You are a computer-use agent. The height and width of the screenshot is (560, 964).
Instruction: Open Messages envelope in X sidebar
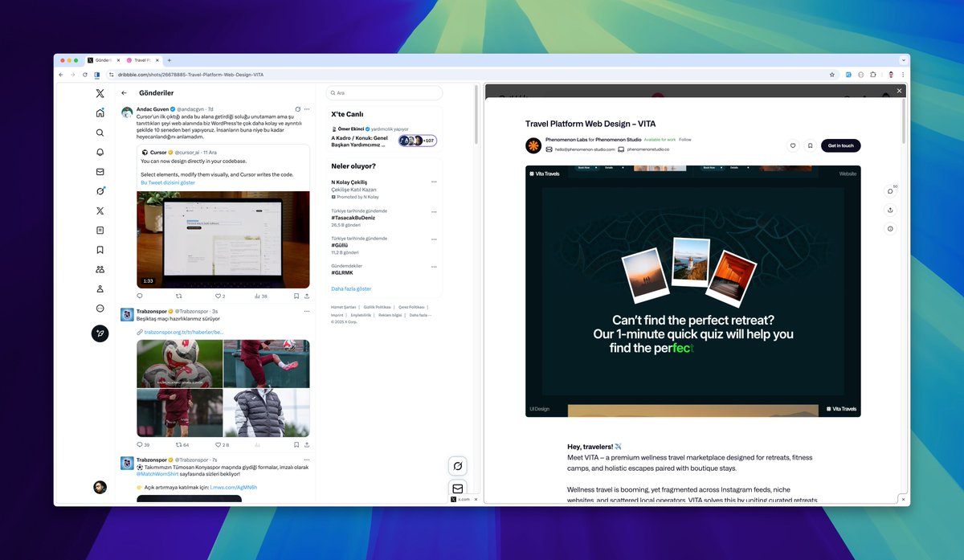point(100,171)
